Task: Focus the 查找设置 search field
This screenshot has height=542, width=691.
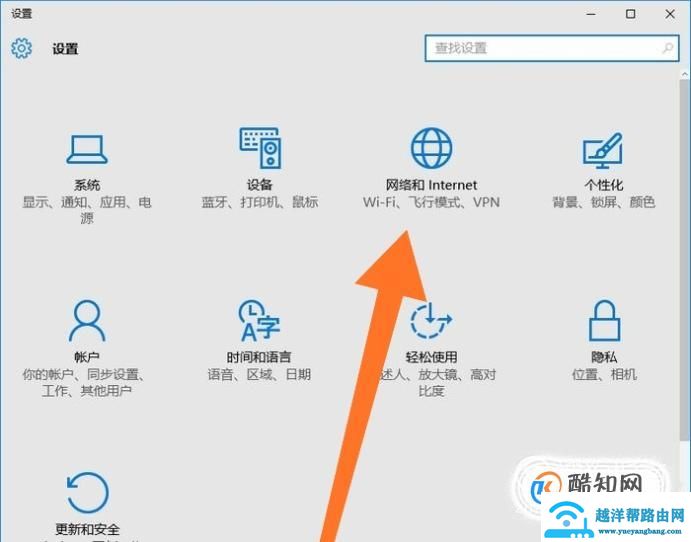Action: tap(552, 48)
